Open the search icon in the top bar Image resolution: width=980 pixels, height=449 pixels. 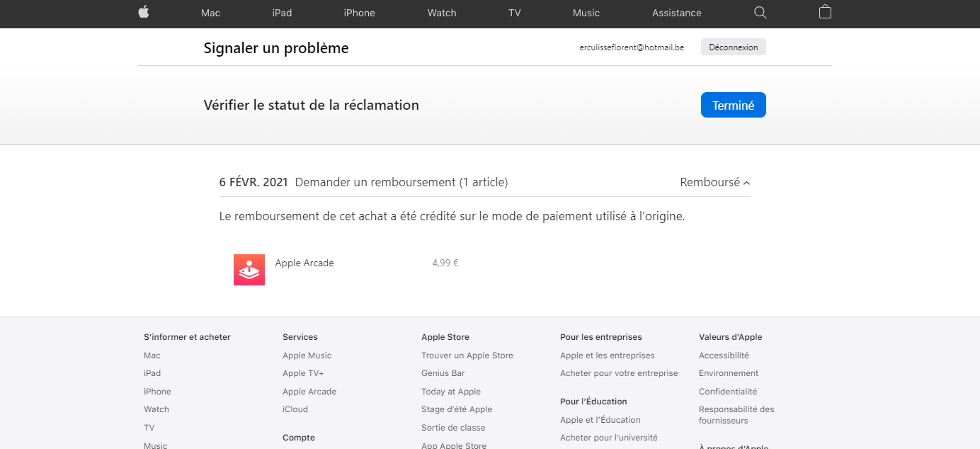(760, 13)
